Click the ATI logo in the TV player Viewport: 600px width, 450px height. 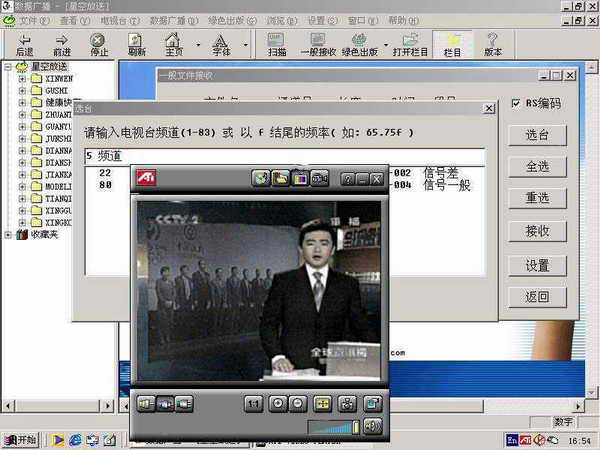(x=146, y=179)
